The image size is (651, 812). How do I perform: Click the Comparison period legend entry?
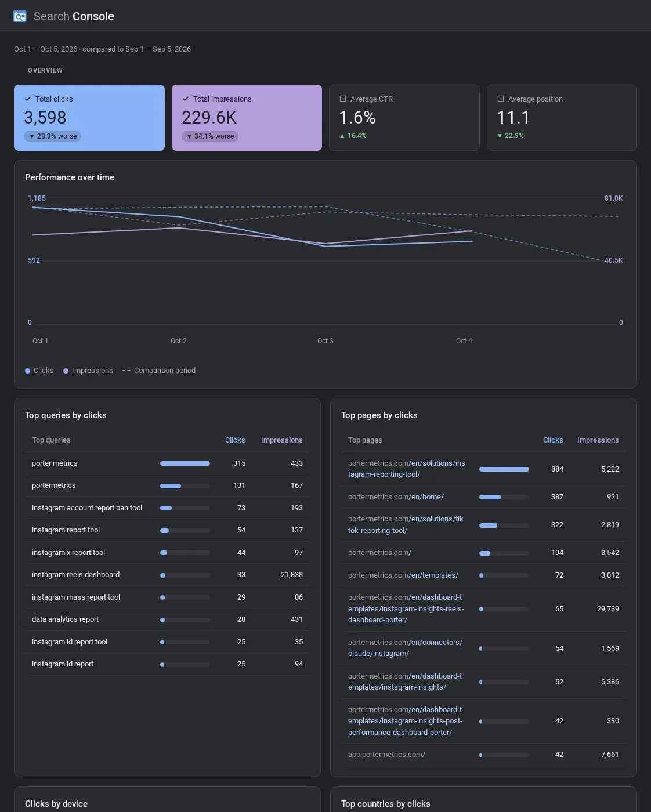pos(159,371)
